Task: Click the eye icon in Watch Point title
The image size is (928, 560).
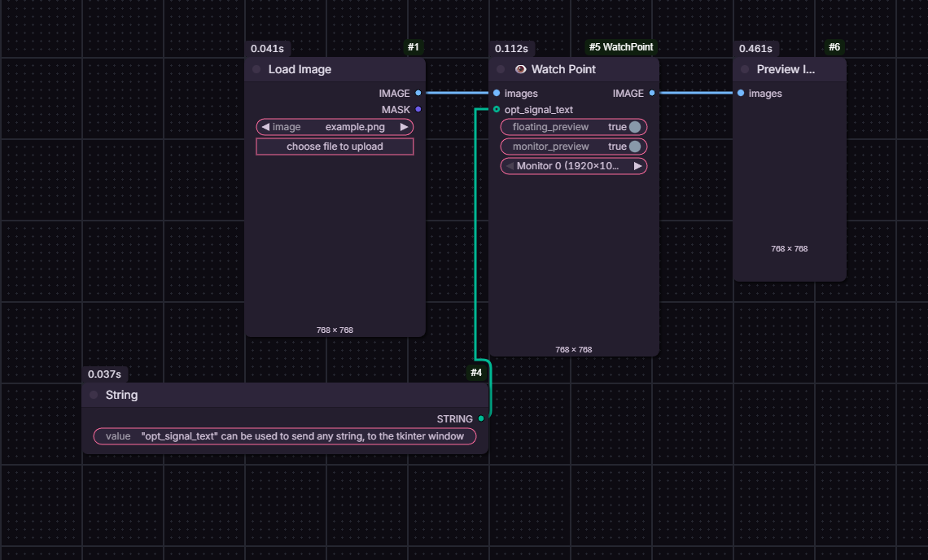Action: 520,69
